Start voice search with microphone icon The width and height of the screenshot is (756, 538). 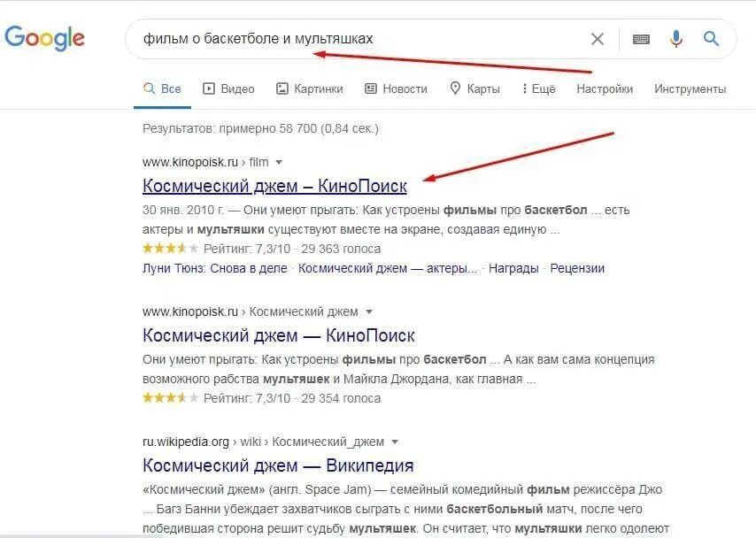pyautogui.click(x=676, y=39)
